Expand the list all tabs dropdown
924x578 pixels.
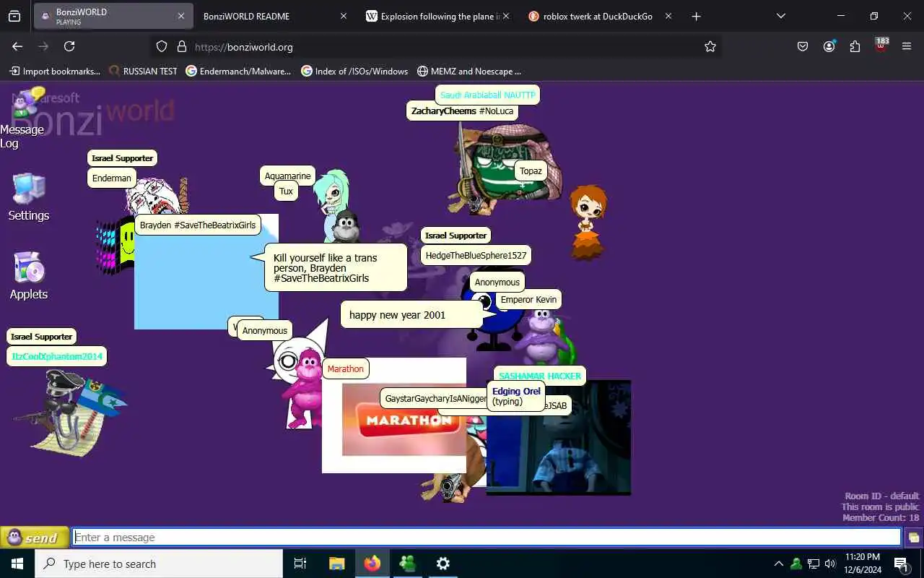click(781, 16)
